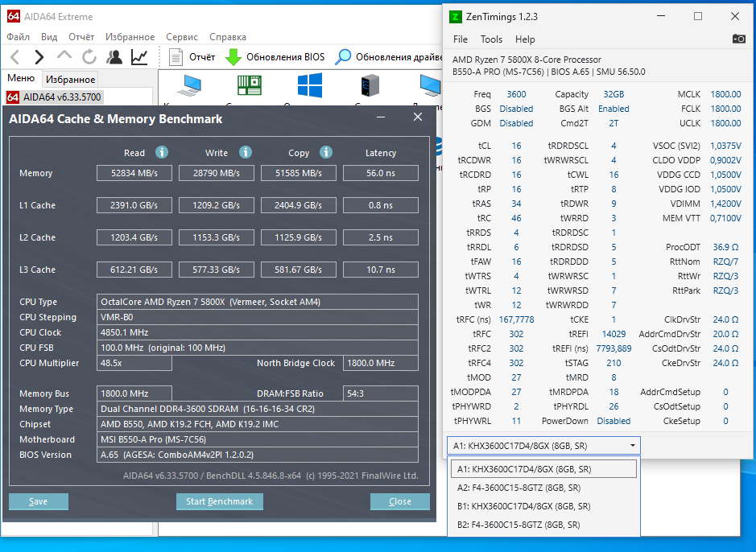This screenshot has height=552, width=756.
Task: Click CPU Clock field 4850.1 MHz
Action: pos(258,332)
